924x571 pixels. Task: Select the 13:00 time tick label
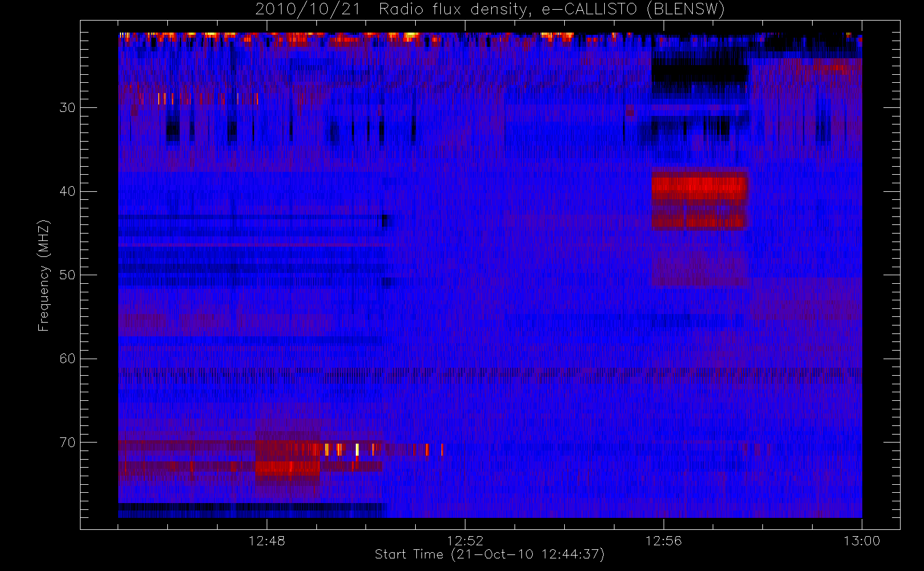click(x=862, y=541)
